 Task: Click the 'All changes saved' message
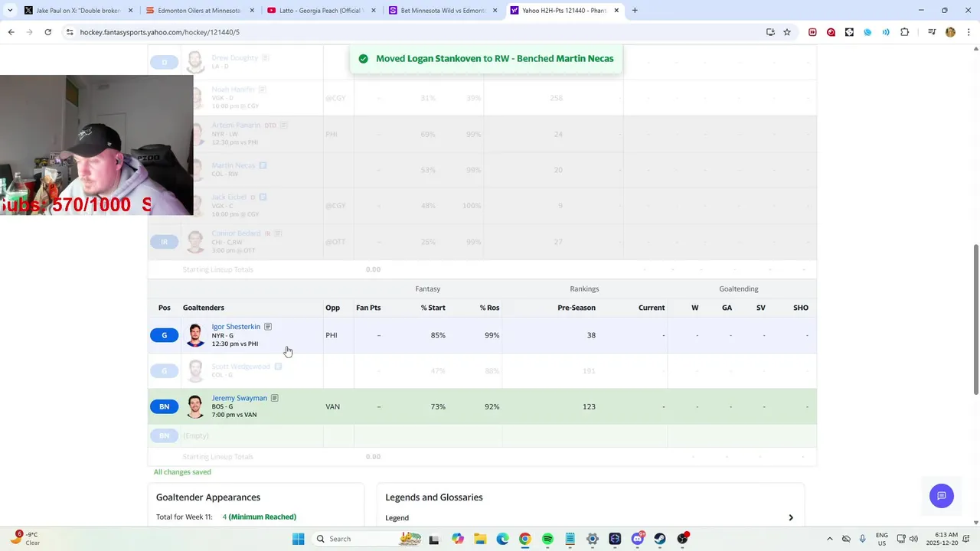(x=182, y=472)
